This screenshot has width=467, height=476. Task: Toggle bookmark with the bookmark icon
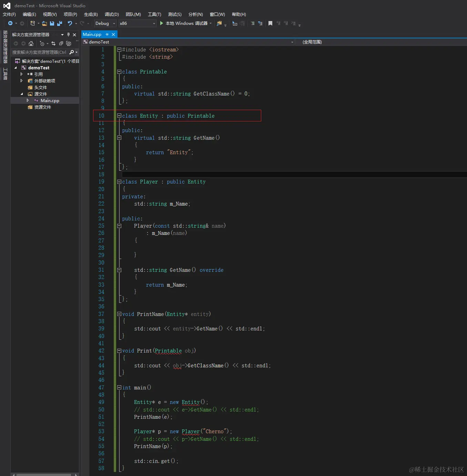[270, 23]
